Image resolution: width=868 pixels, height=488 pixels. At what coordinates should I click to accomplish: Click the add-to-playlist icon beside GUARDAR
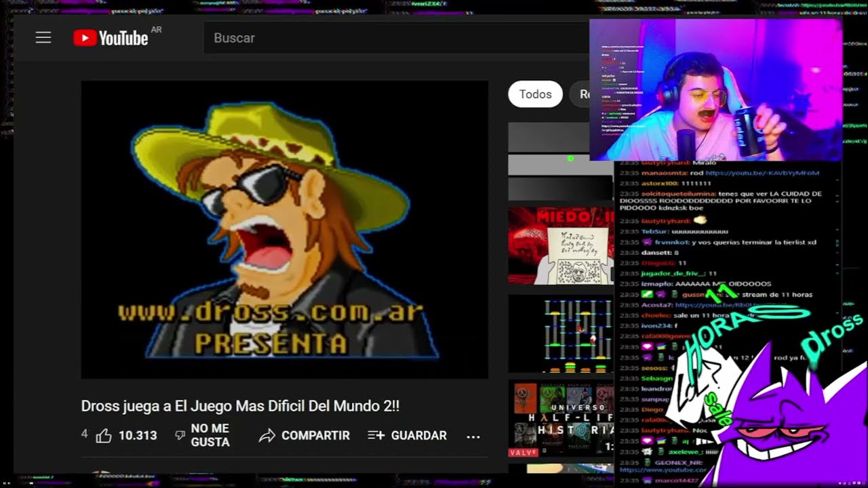(x=376, y=436)
